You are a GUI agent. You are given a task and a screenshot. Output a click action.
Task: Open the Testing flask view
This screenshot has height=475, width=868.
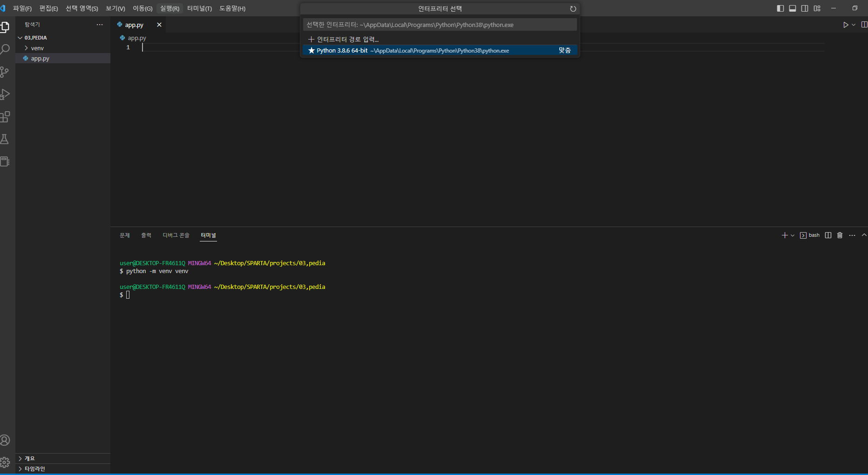pyautogui.click(x=5, y=139)
